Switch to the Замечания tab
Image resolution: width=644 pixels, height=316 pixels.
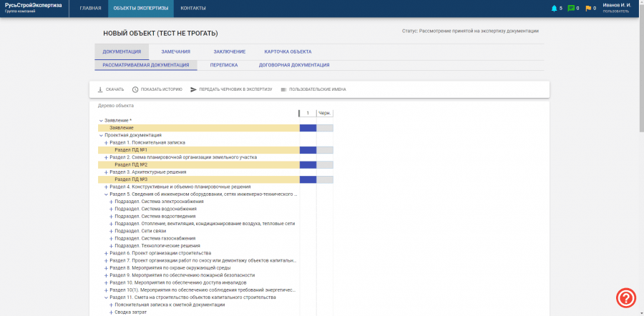[175, 51]
